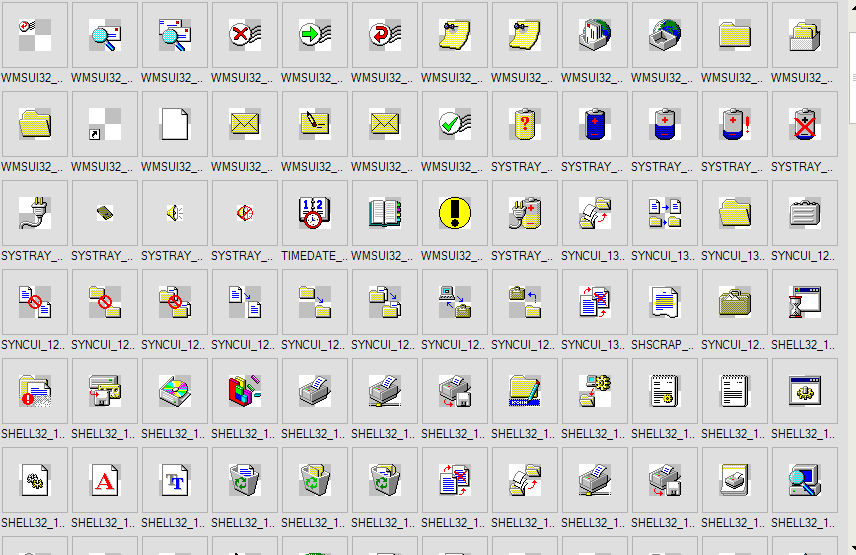This screenshot has width=856, height=555.
Task: Click computer with gear above folder icon
Action: pos(595,391)
